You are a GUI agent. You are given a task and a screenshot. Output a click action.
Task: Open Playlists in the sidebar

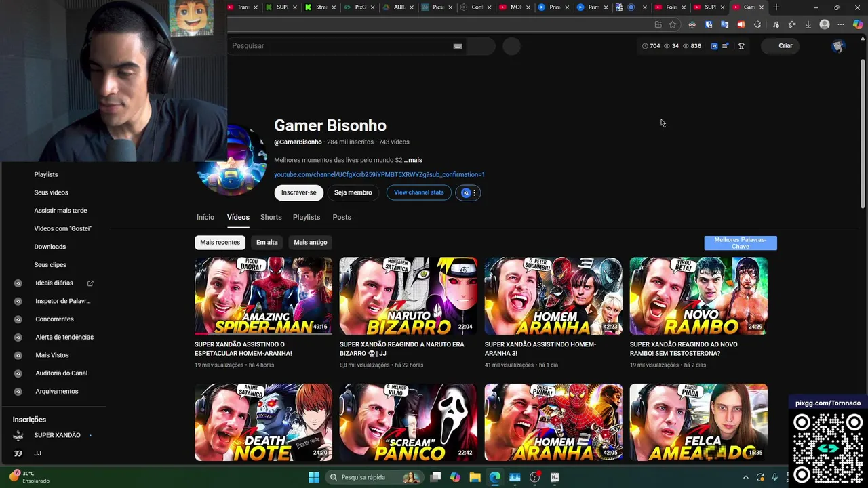[x=46, y=174]
